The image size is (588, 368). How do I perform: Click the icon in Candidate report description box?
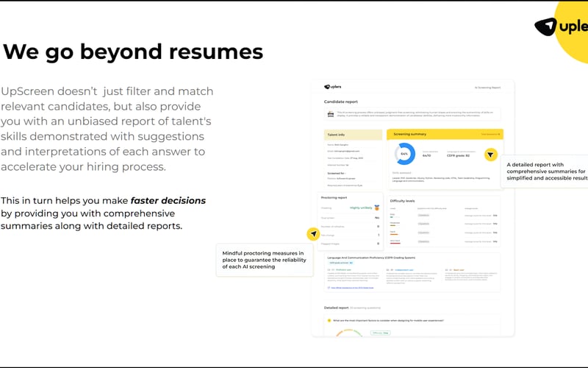point(330,114)
